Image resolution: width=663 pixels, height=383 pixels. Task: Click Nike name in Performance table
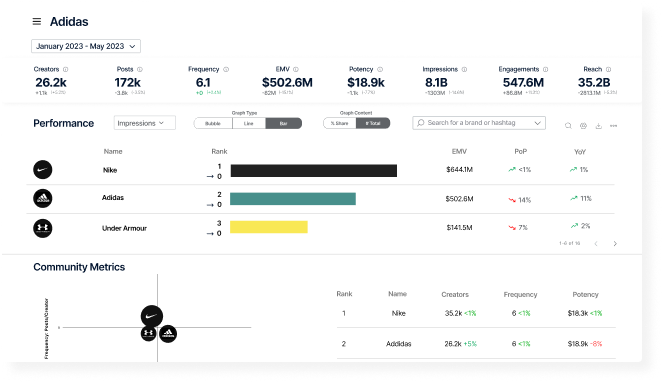pyautogui.click(x=110, y=170)
